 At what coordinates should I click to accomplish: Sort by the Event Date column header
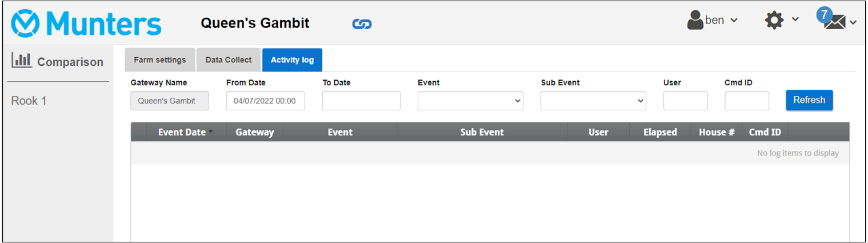(182, 132)
